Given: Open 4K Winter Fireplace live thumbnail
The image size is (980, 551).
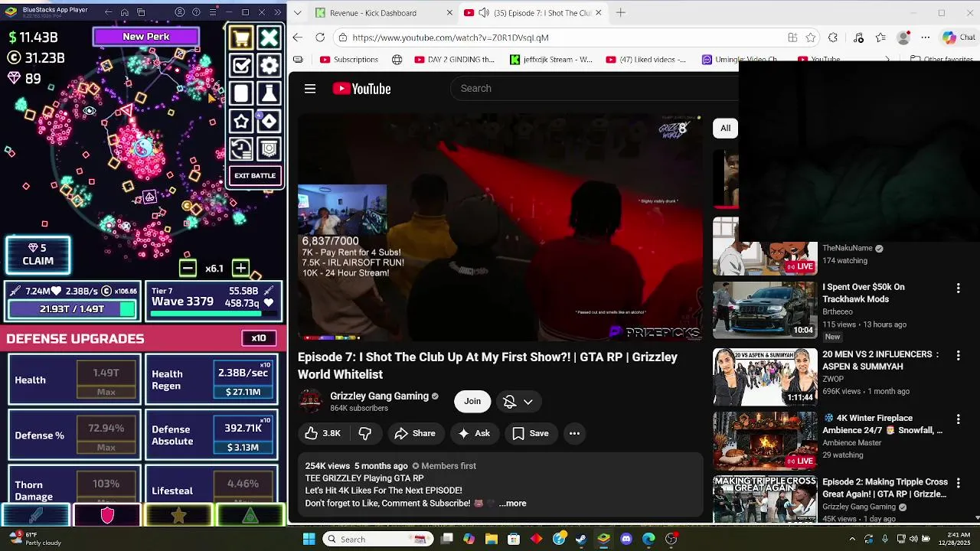Looking at the screenshot, I should (765, 440).
